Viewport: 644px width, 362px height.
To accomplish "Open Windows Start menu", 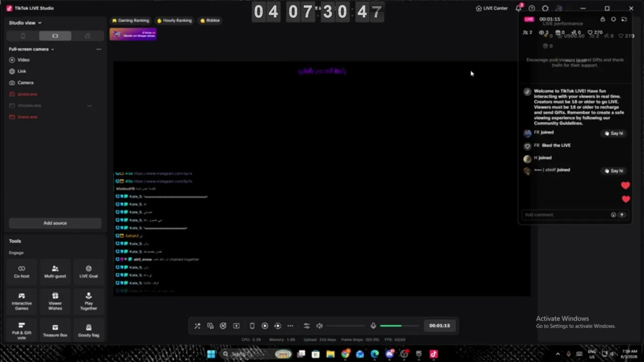I will (211, 354).
